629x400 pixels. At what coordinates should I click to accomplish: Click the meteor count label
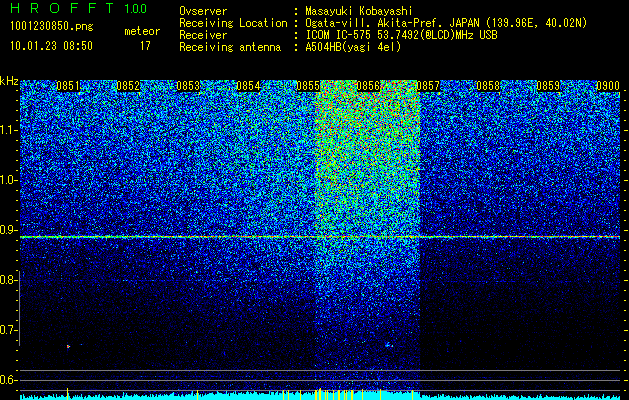click(x=142, y=31)
